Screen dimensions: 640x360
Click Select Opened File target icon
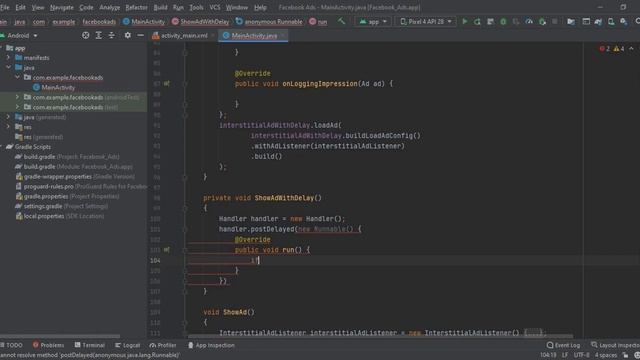tap(85, 36)
